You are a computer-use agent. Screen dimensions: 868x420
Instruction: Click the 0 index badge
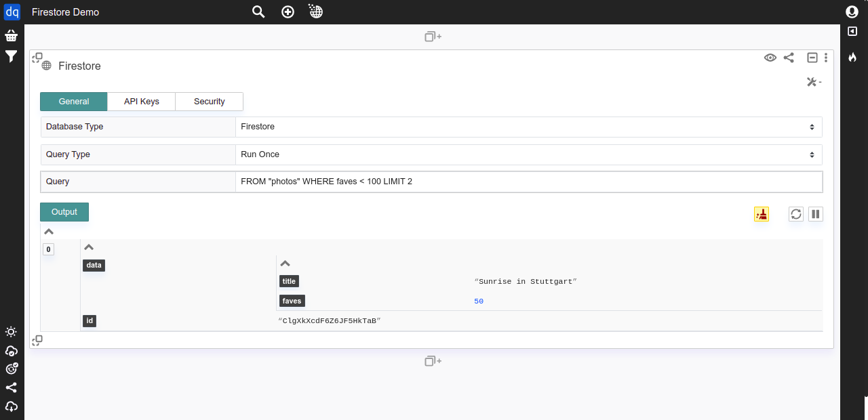(x=48, y=249)
